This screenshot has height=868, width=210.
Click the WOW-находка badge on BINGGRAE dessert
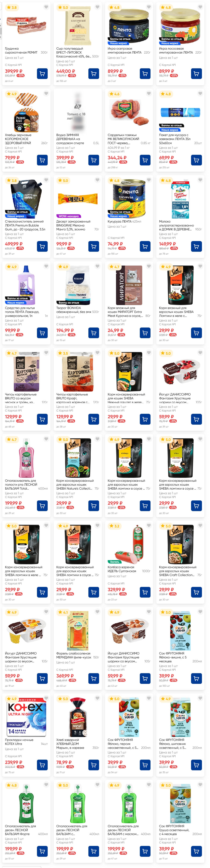pos(68,216)
